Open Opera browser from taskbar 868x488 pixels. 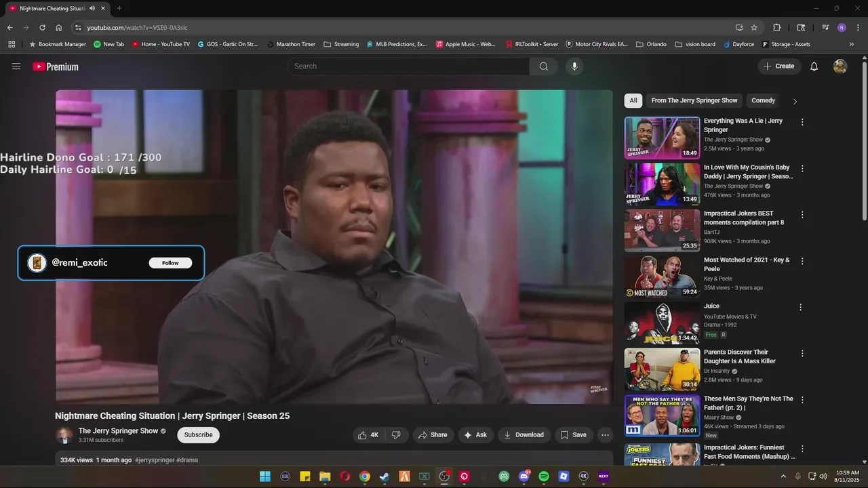tap(344, 476)
